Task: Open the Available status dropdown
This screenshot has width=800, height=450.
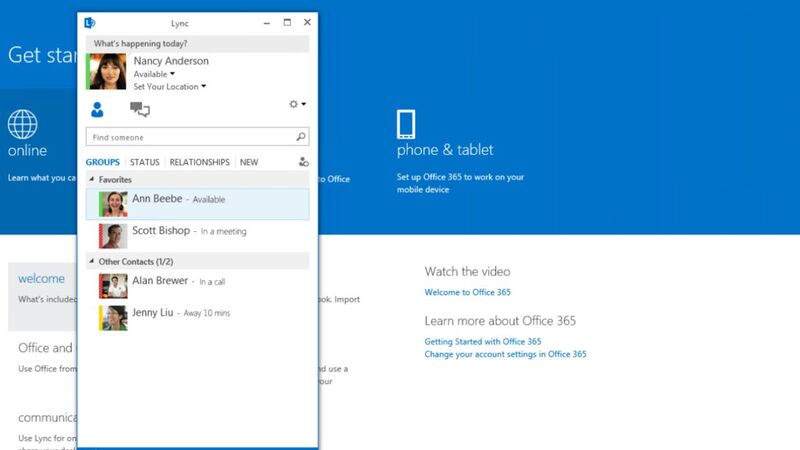Action: pos(154,74)
